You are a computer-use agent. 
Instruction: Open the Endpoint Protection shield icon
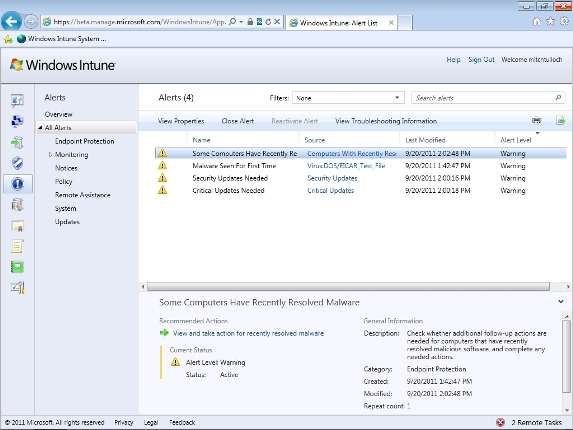click(17, 163)
